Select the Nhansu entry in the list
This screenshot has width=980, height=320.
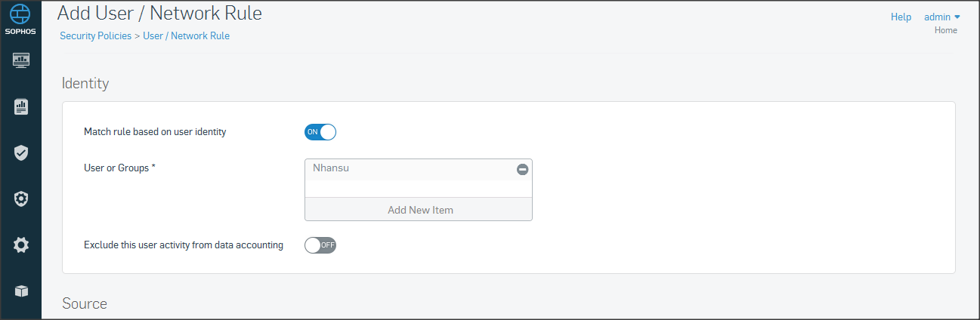(x=331, y=168)
